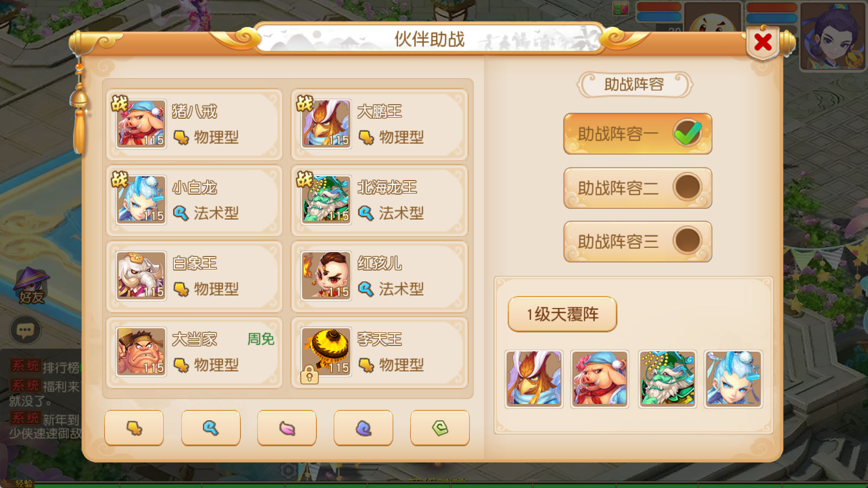Select the locked 李天王 partner portrait
The image size is (868, 488).
click(x=325, y=352)
